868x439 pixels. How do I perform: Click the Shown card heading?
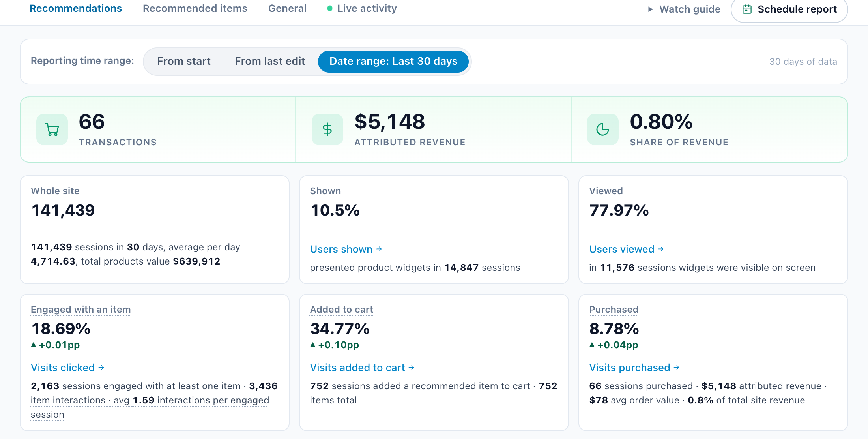[325, 191]
